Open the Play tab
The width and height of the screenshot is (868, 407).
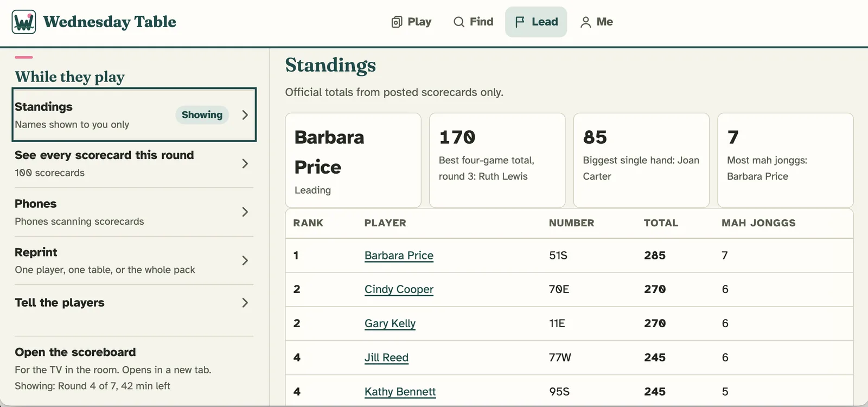412,22
